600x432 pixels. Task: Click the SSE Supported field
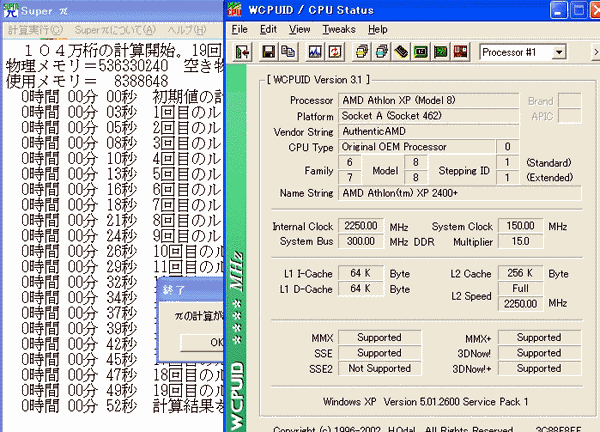click(x=380, y=353)
